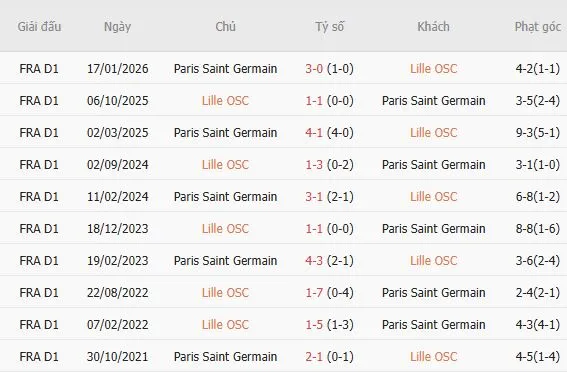Image resolution: width=567 pixels, height=372 pixels.
Task: Click the 1-7 (0-4) score
Action: click(x=329, y=292)
